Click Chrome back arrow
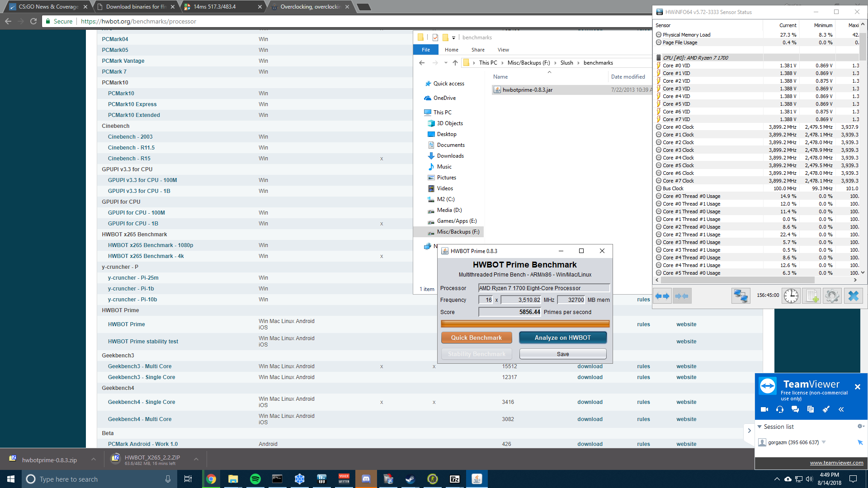 (8, 21)
